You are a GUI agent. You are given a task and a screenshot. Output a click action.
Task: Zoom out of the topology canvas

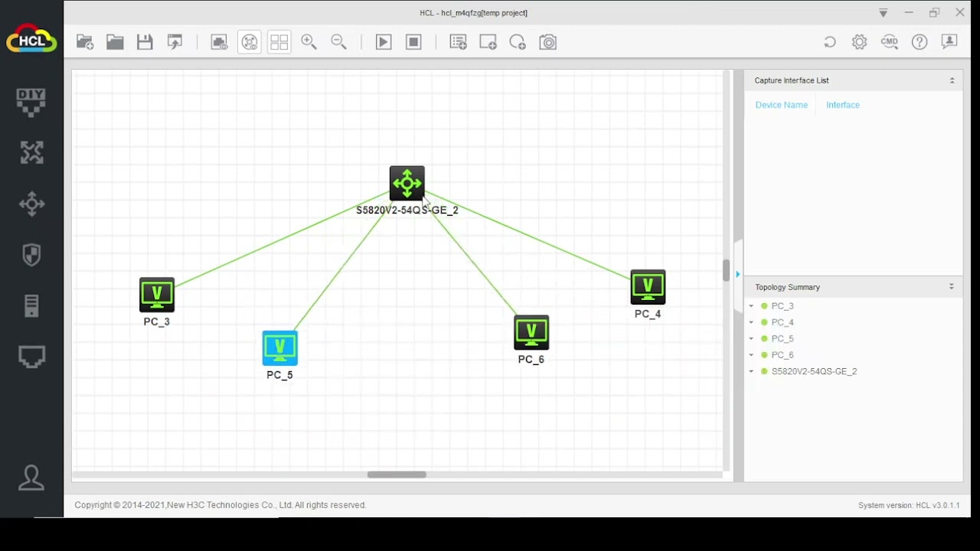pyautogui.click(x=338, y=42)
